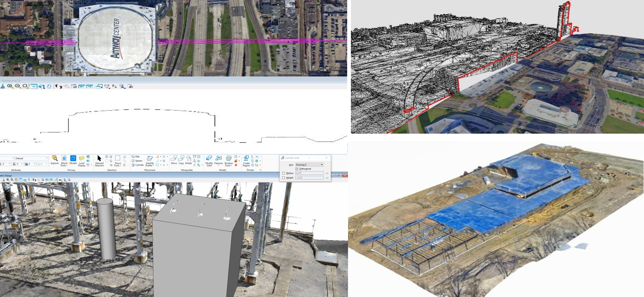Choose the Cylinder placement tool
This screenshot has height=297, width=644.
click(138, 165)
